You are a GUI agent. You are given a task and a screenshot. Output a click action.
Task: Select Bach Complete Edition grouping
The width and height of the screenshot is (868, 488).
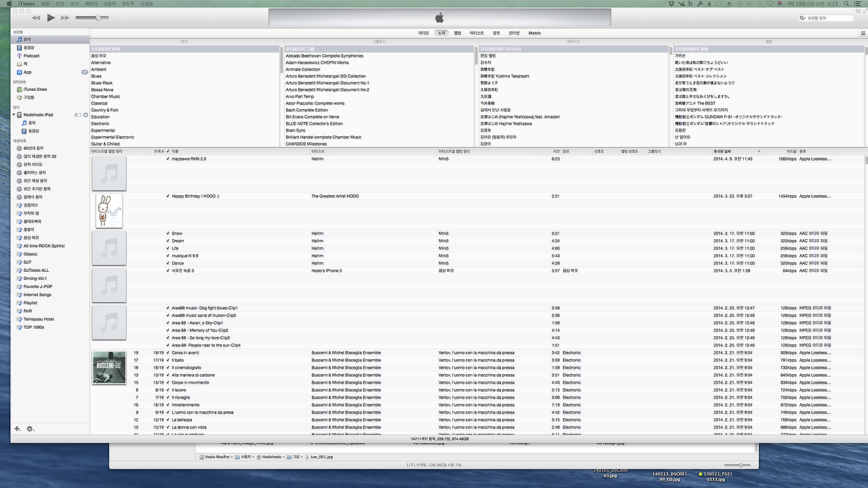307,110
